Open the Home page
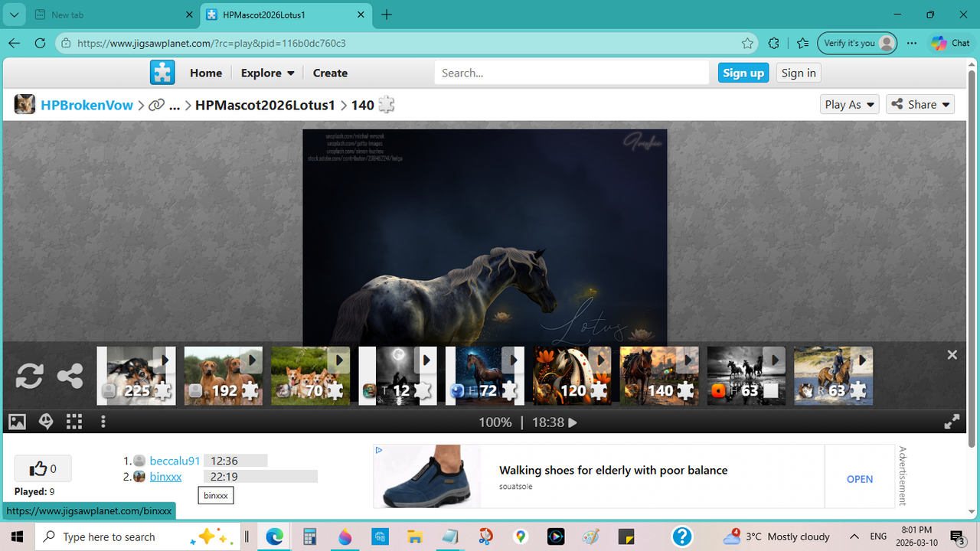 pyautogui.click(x=206, y=73)
